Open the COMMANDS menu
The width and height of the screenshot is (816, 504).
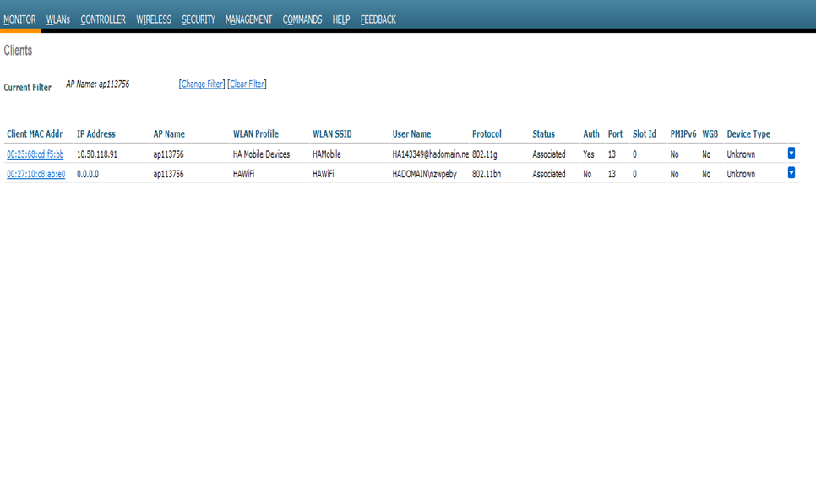click(x=302, y=19)
